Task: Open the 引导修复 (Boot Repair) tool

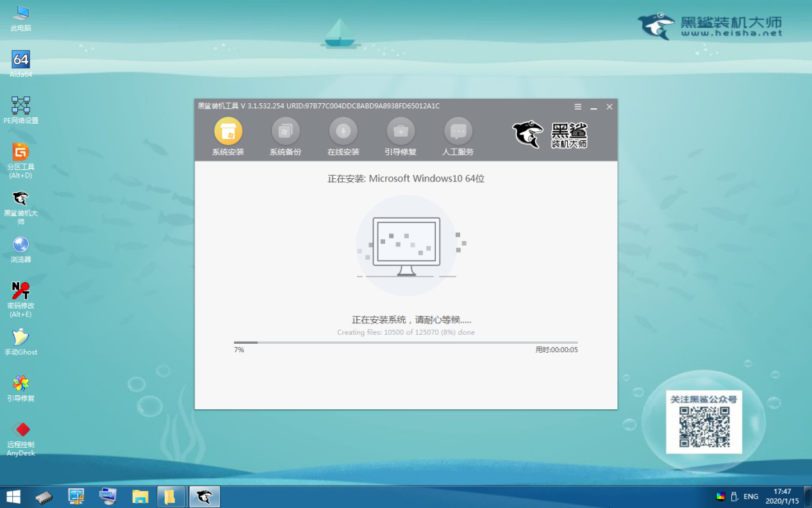Action: click(401, 132)
